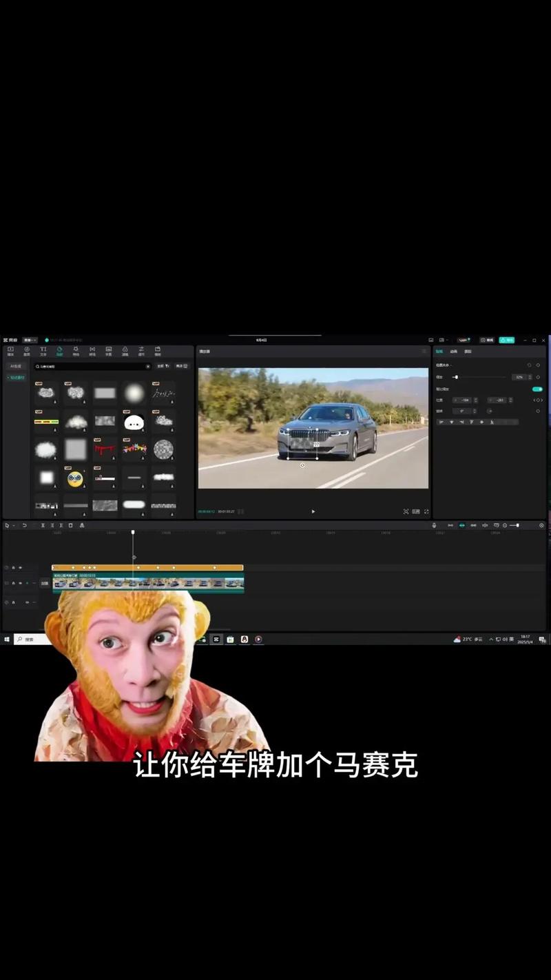The width and height of the screenshot is (551, 980).
Task: Add keyframe diamond for rotation row
Action: (538, 411)
